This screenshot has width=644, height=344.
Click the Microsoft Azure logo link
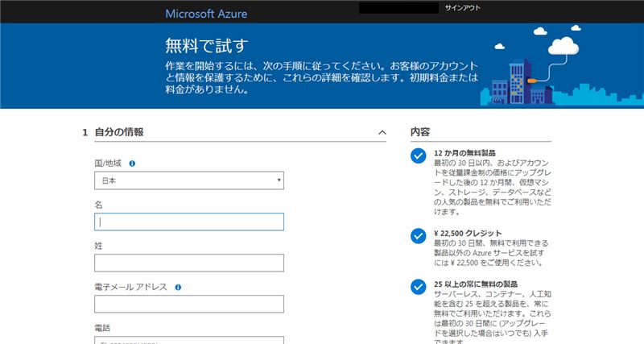tap(206, 14)
